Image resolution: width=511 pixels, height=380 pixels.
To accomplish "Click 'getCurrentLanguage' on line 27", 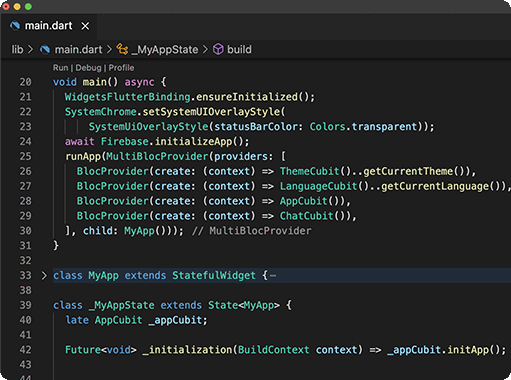I will [x=435, y=186].
